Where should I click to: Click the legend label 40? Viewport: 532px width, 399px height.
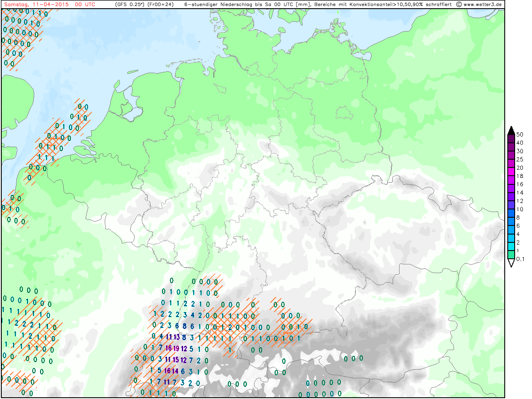tap(520, 142)
